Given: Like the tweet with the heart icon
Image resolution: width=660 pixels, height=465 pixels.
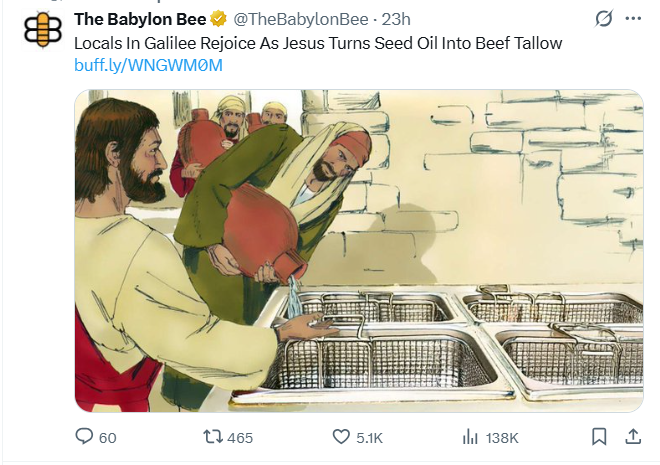Looking at the screenshot, I should pyautogui.click(x=340, y=437).
